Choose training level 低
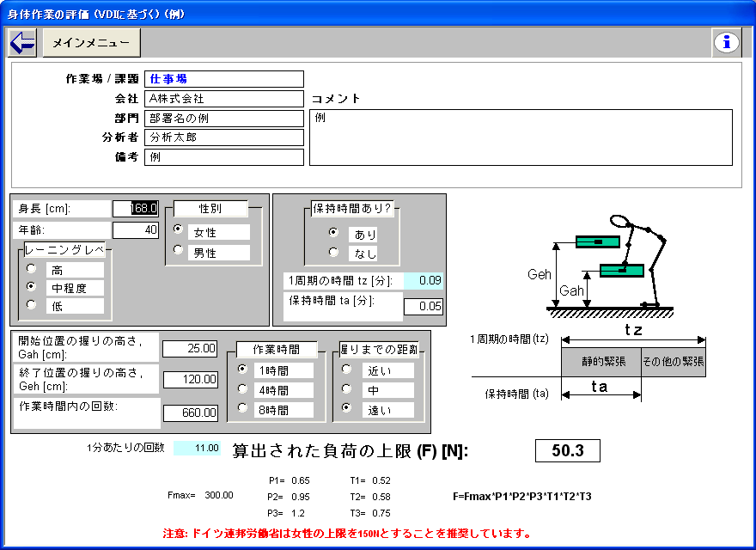Viewport: 756px width, 550px height. 32,304
